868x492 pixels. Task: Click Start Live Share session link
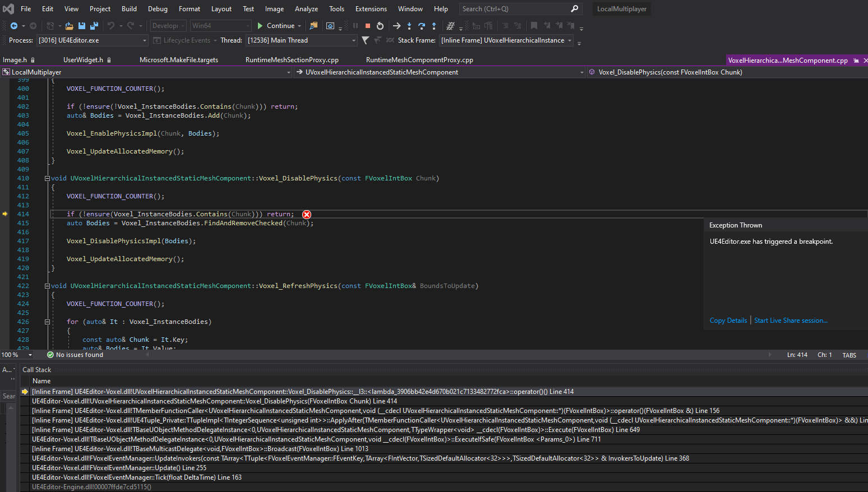(x=791, y=320)
